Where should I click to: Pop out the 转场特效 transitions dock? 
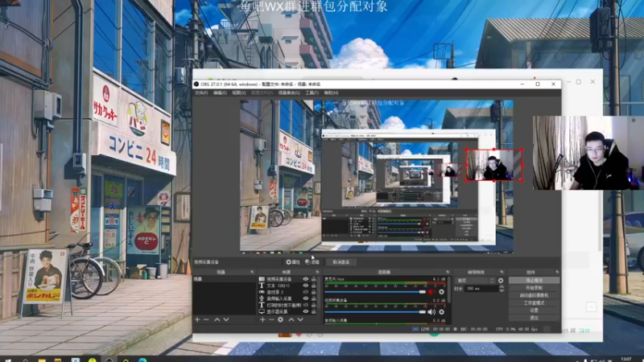[x=502, y=272]
